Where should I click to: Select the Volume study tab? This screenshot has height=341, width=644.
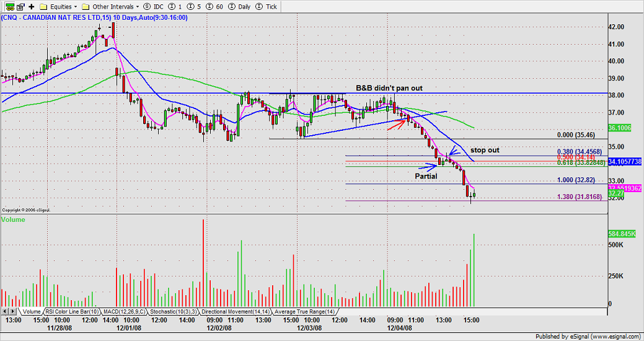[x=32, y=312]
